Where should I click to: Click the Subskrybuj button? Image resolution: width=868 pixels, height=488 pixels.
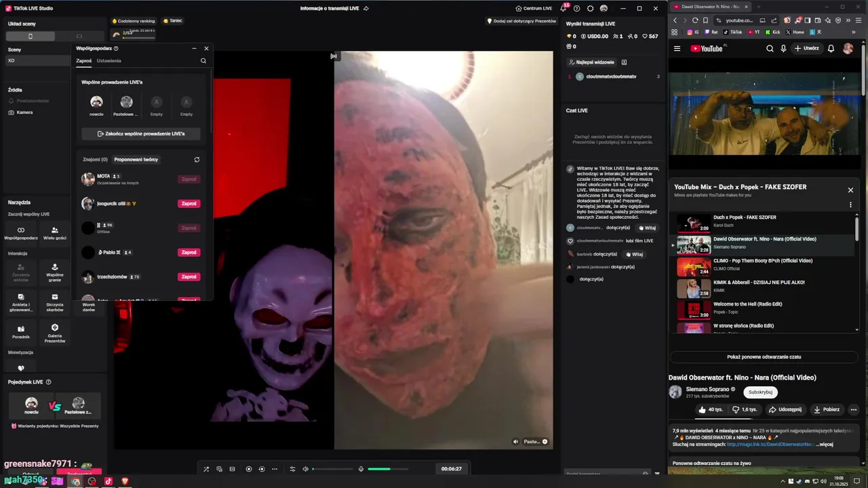pyautogui.click(x=760, y=392)
